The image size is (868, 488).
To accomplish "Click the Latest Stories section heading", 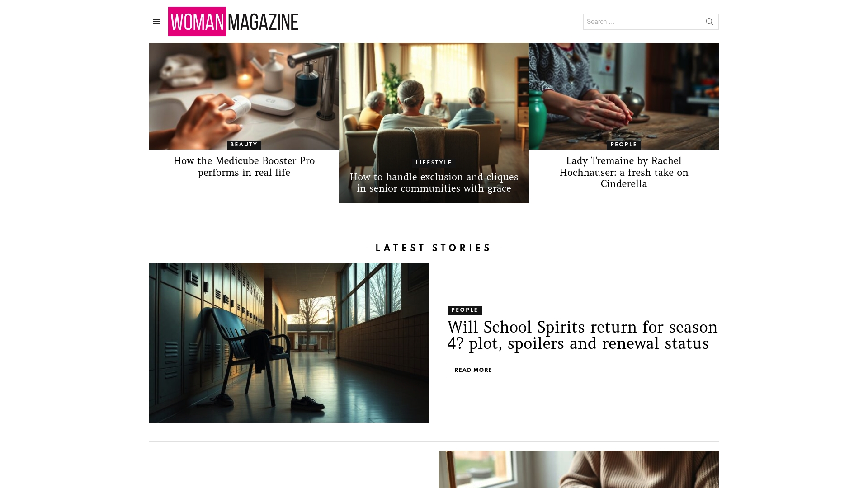I will (434, 248).
